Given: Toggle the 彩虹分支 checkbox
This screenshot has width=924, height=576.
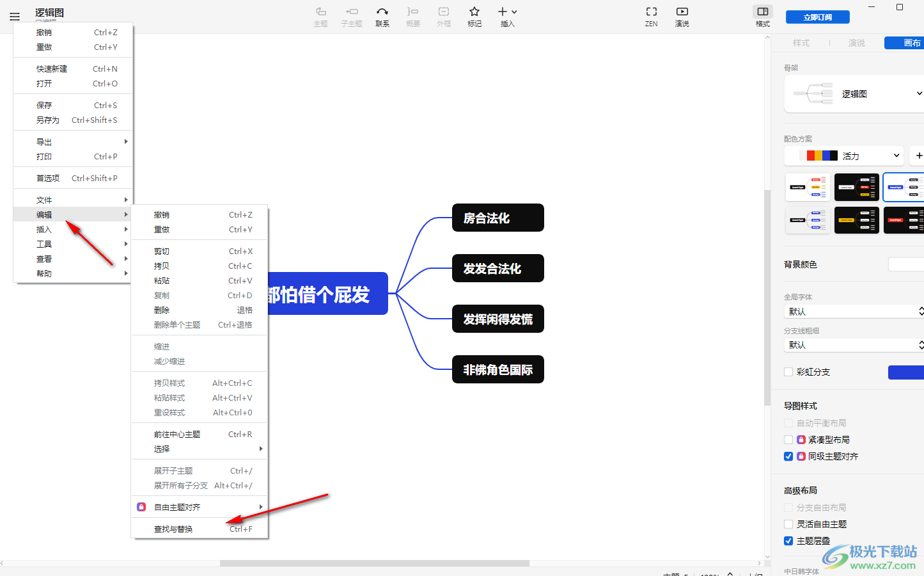Looking at the screenshot, I should point(788,372).
